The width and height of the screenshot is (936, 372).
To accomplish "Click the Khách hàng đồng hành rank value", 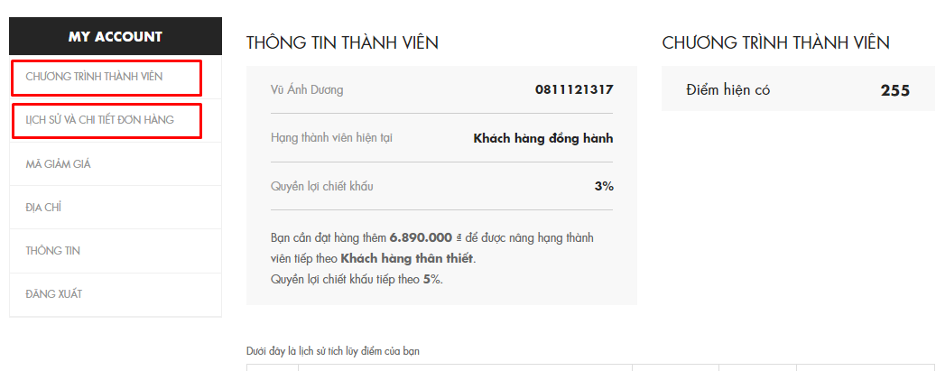I will pos(543,139).
